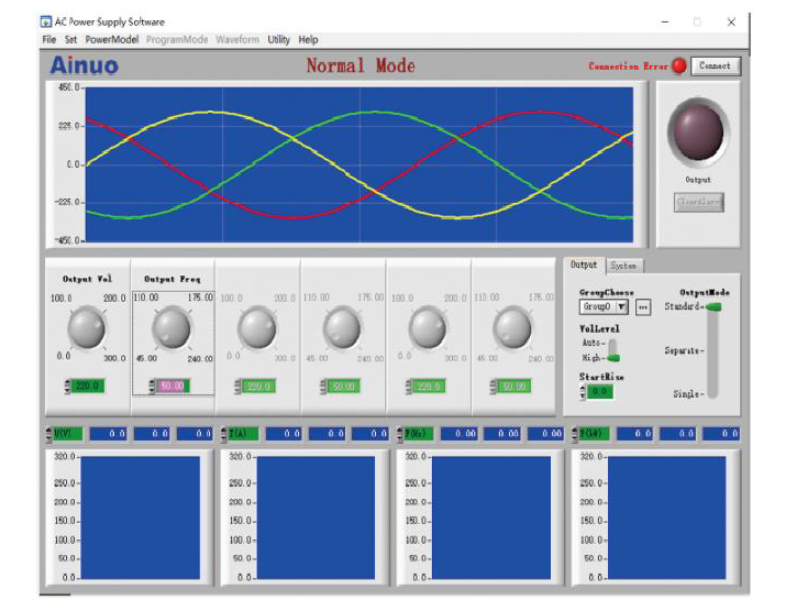Image resolution: width=792 pixels, height=612 pixels.
Task: Click the U(V) measurement selector
Action: tap(67, 434)
